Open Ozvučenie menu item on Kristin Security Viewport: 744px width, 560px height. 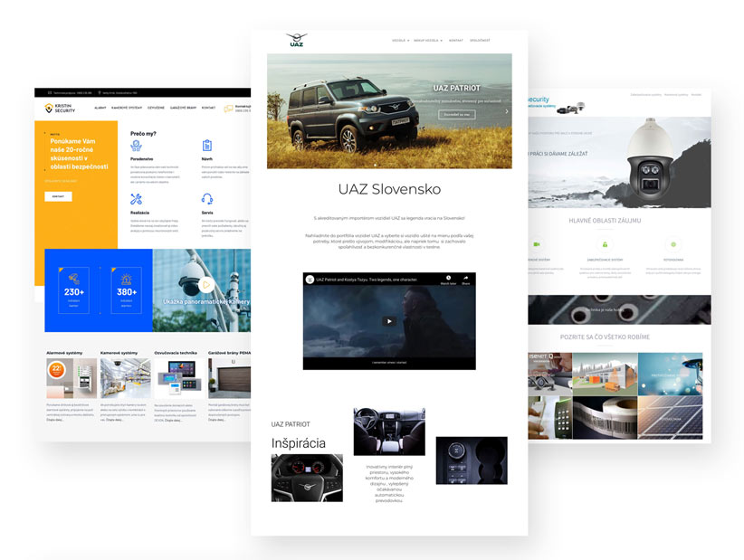(x=156, y=109)
